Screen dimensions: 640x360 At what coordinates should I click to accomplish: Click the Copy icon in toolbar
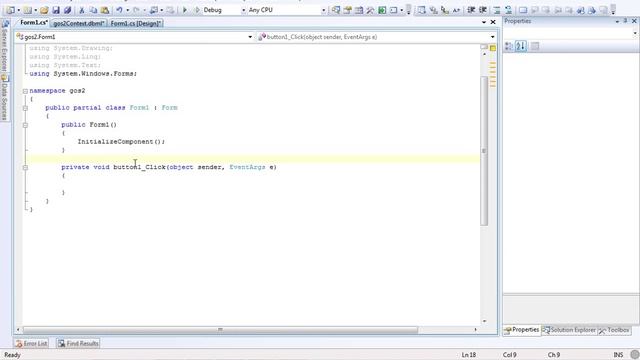(x=93, y=10)
